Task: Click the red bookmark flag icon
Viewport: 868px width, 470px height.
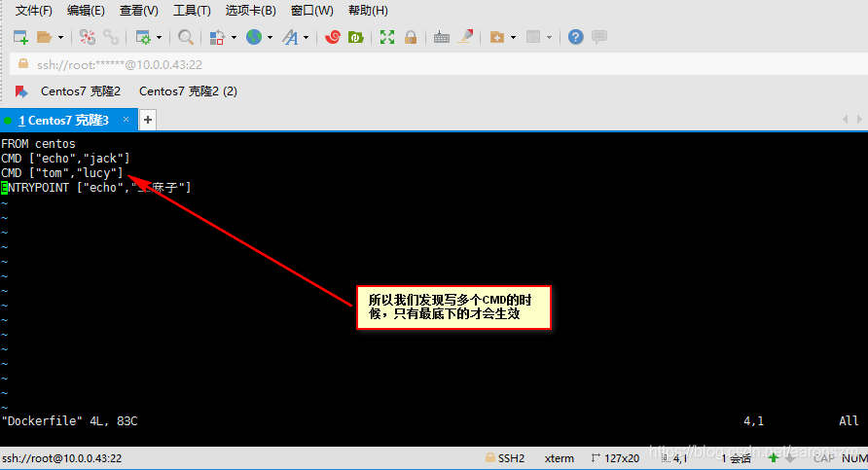Action: 21,91
